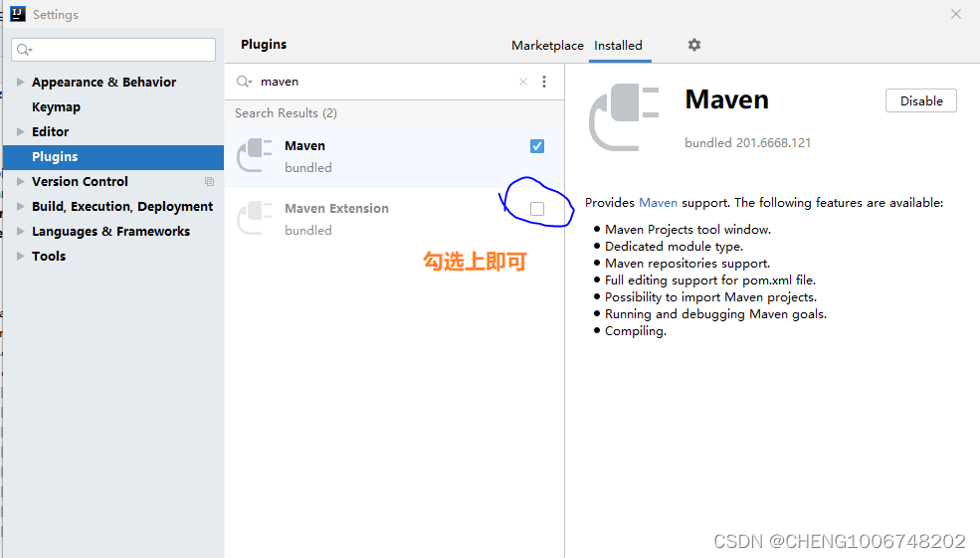Image resolution: width=980 pixels, height=558 pixels.
Task: Expand the Version Control arrow
Action: tap(21, 181)
